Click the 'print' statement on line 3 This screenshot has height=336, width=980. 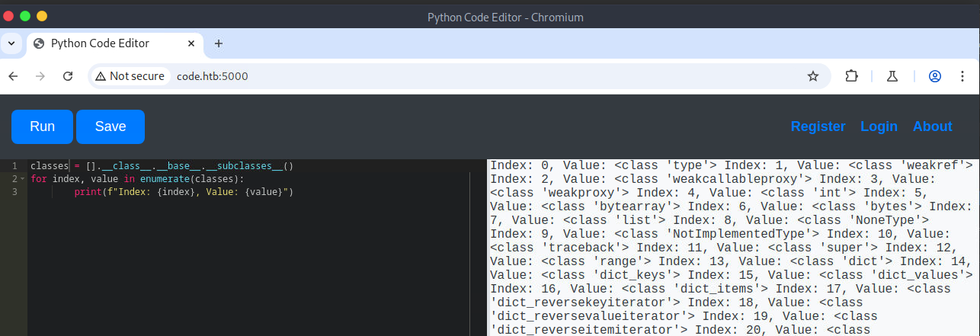tap(88, 192)
